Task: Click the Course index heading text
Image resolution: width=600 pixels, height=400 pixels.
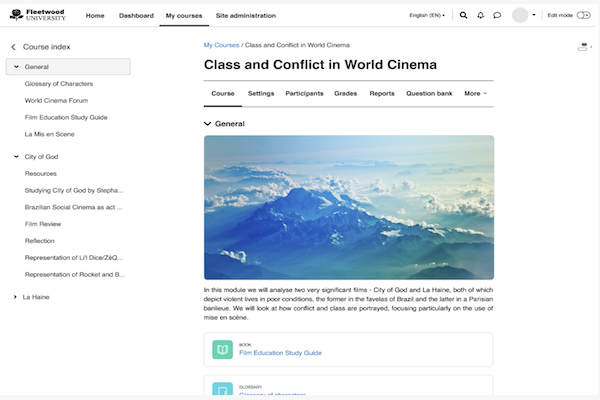Action: point(47,47)
